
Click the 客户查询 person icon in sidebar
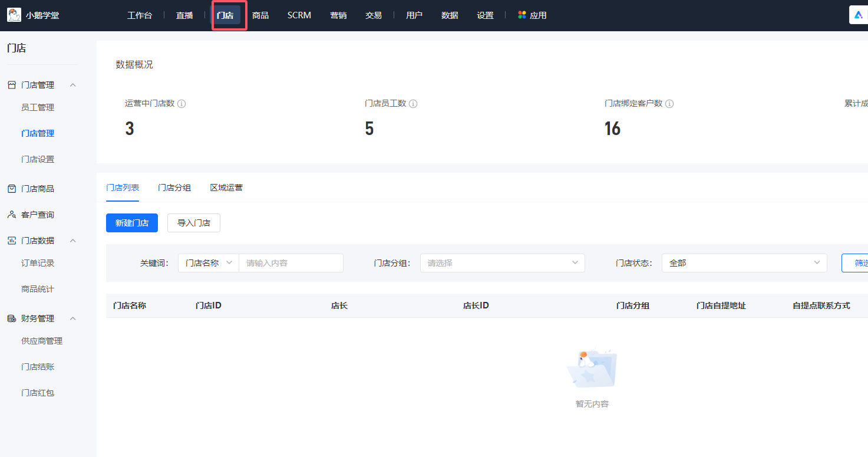coord(11,214)
